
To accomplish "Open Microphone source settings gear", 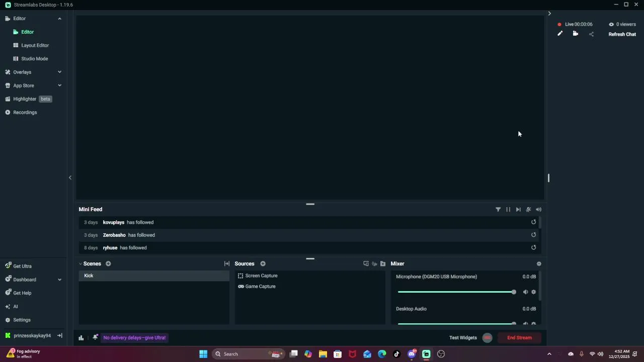I will click(x=534, y=292).
